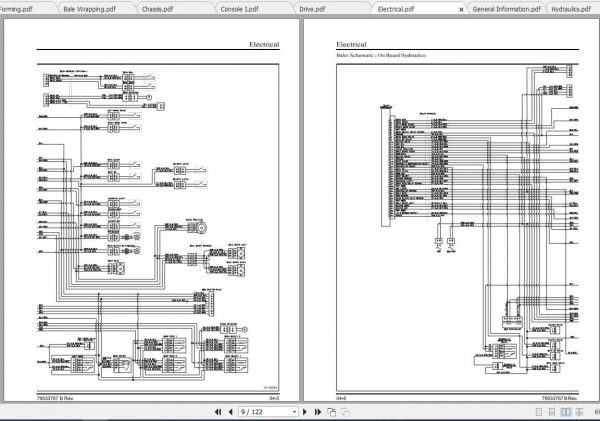This screenshot has height=421, width=600.
Task: Click '79033767 B Rev.' in right page footer
Action: (x=559, y=398)
